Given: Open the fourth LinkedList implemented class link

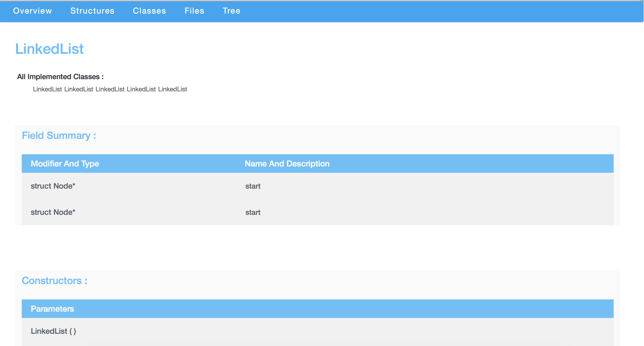Looking at the screenshot, I should coord(141,89).
